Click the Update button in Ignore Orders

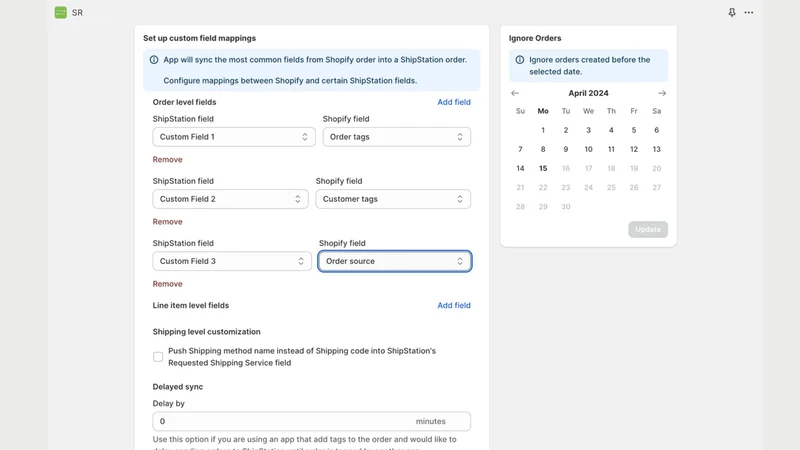(648, 229)
